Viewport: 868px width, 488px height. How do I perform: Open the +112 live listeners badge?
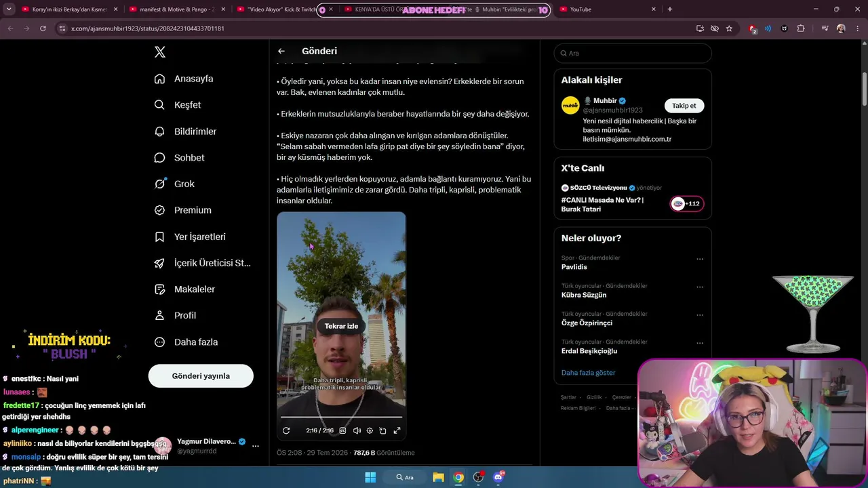pyautogui.click(x=687, y=203)
